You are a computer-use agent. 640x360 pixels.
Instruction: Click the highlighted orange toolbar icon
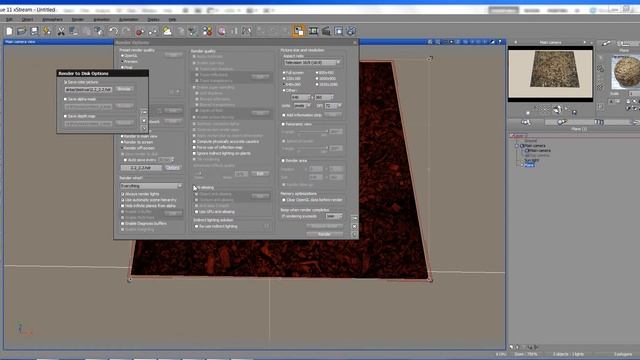pyautogui.click(x=298, y=31)
